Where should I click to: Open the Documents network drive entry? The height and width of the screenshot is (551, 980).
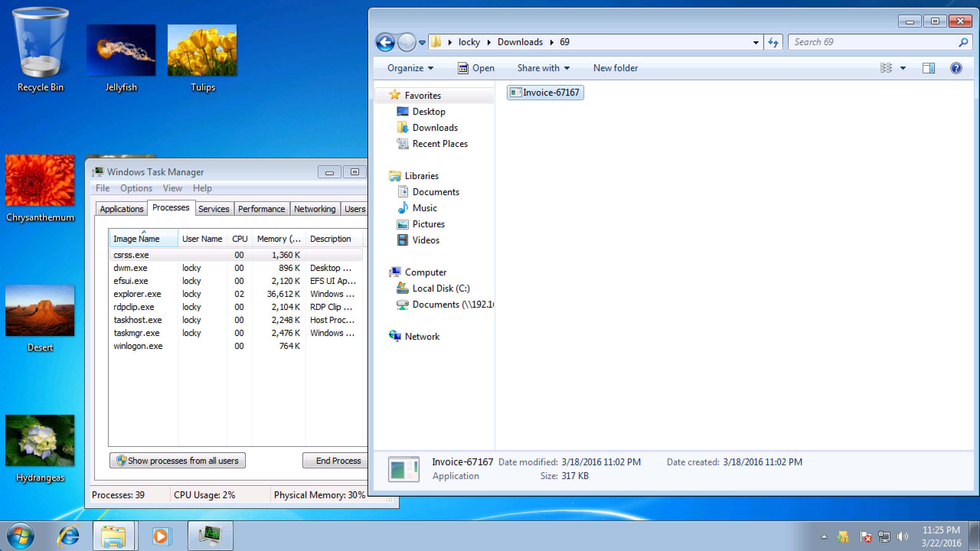coord(445,305)
